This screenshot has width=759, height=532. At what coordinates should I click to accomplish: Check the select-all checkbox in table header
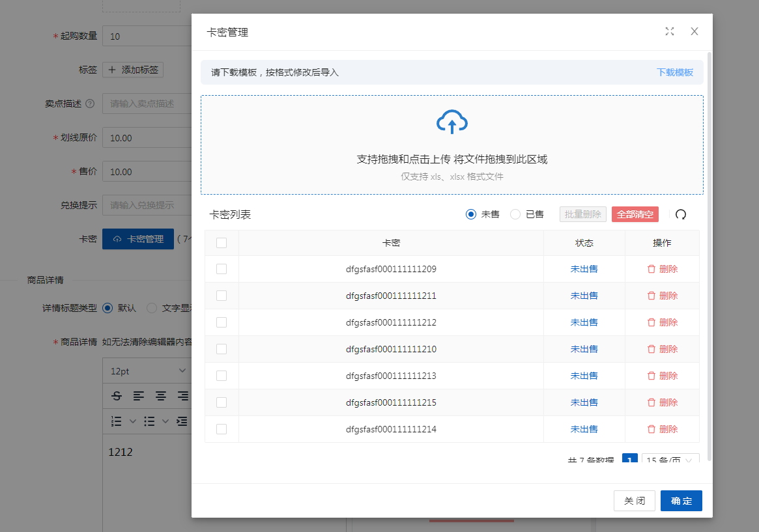click(x=222, y=243)
